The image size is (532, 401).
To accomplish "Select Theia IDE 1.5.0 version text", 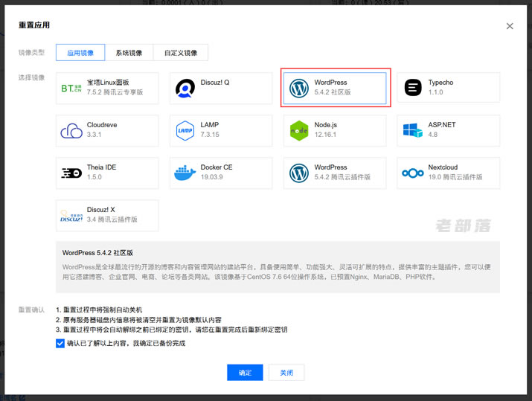I will point(94,177).
